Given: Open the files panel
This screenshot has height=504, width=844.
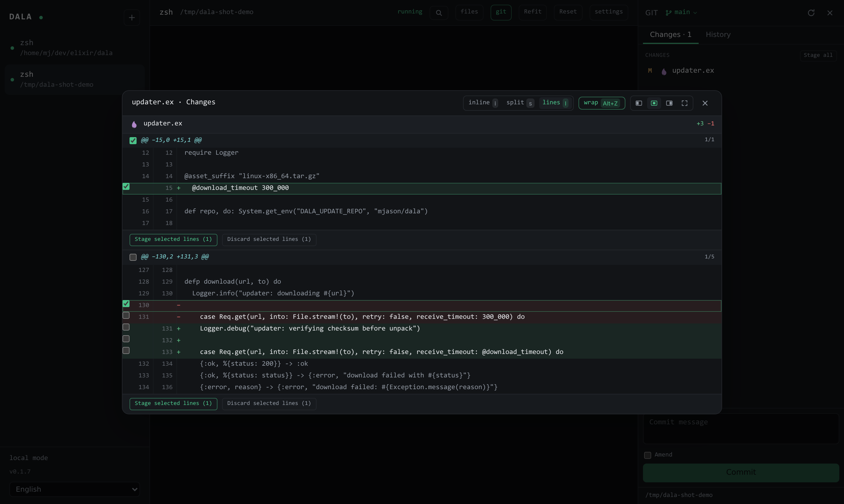Looking at the screenshot, I should (x=469, y=12).
